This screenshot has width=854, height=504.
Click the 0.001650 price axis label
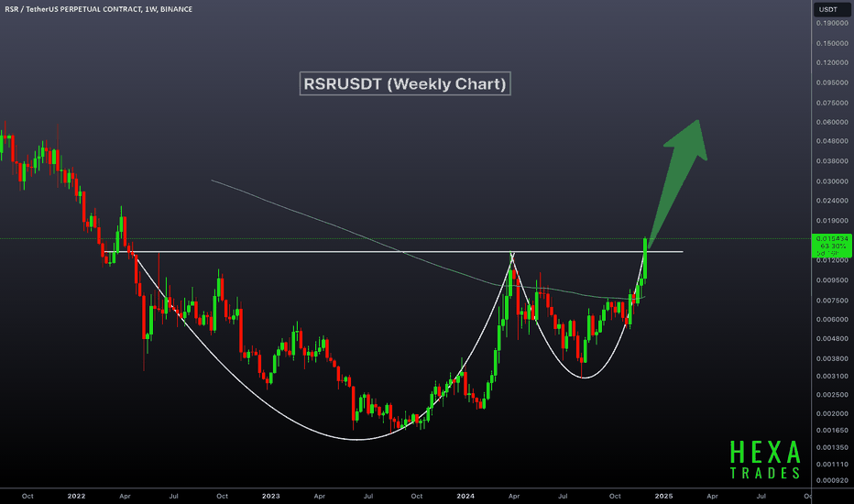pyautogui.click(x=832, y=431)
